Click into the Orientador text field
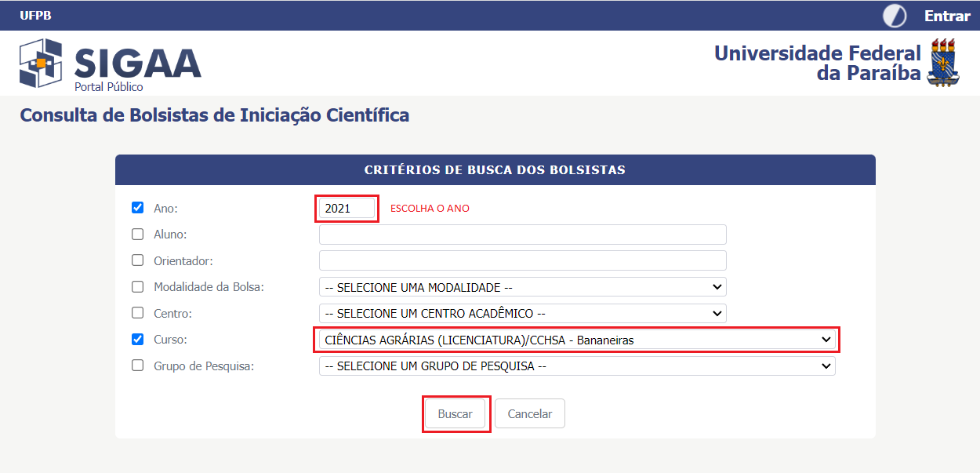 [522, 260]
